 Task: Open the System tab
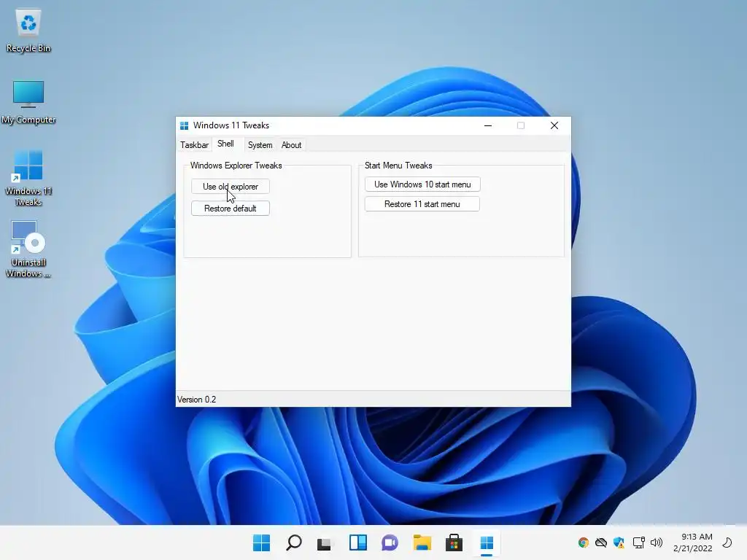pos(260,145)
